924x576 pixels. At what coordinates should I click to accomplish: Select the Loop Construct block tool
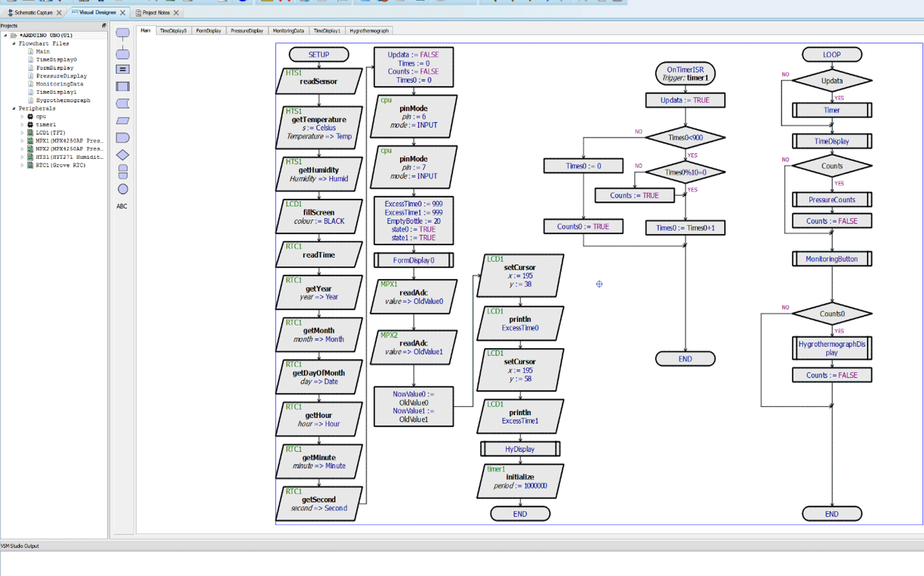coord(123,172)
